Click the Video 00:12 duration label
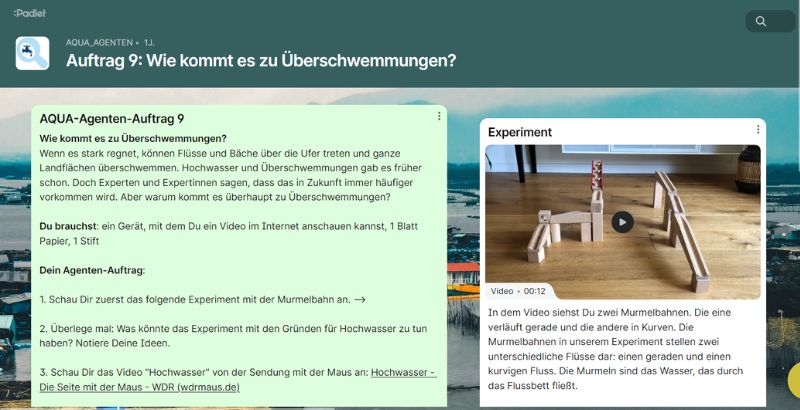 [518, 291]
